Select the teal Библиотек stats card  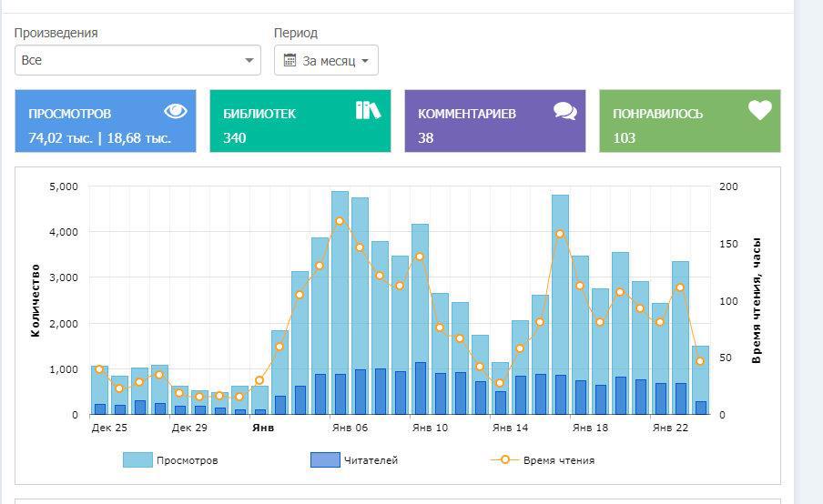[300, 121]
